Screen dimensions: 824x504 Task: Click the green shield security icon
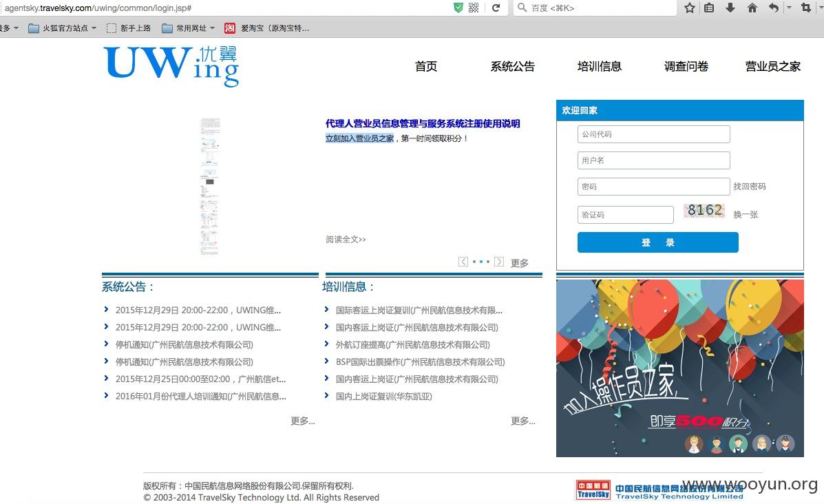(458, 8)
